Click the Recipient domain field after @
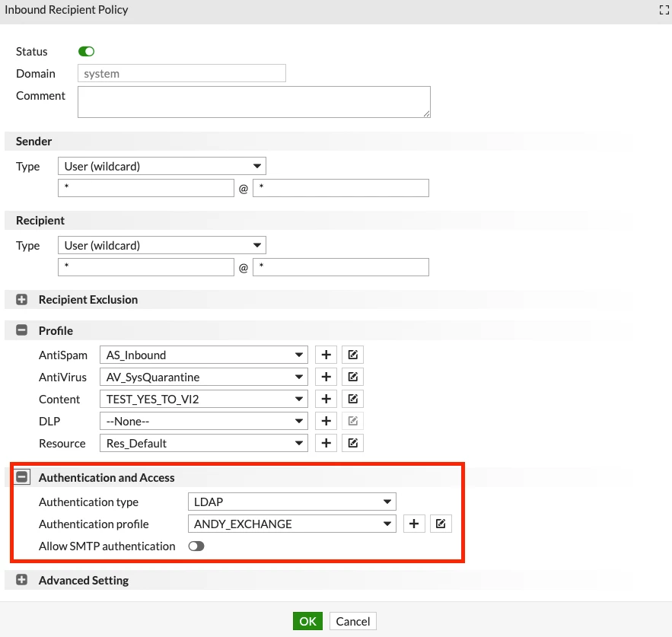This screenshot has height=637, width=672. (341, 267)
